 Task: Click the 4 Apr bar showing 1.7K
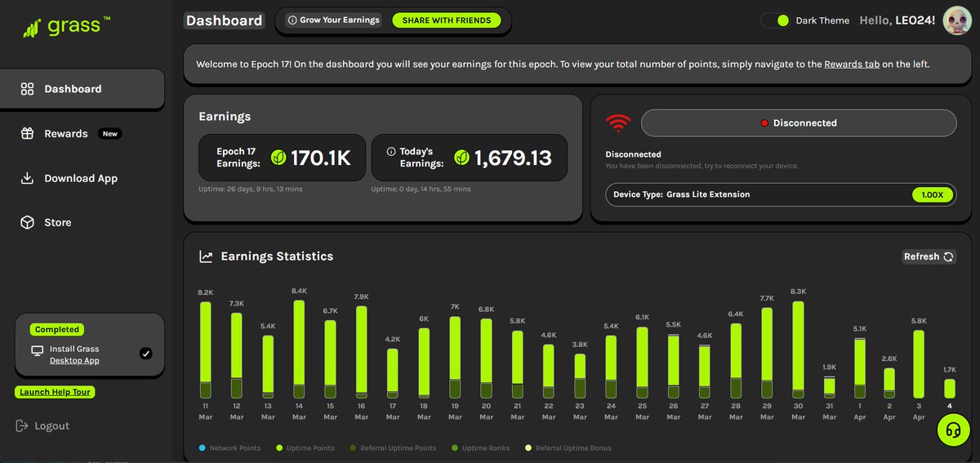coord(949,388)
